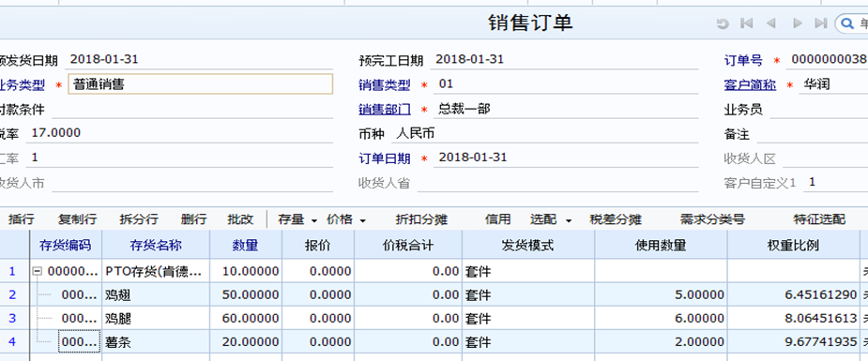Click weight ratio cell 9.67741935
Viewport: 868px width, 361px height.
793,342
